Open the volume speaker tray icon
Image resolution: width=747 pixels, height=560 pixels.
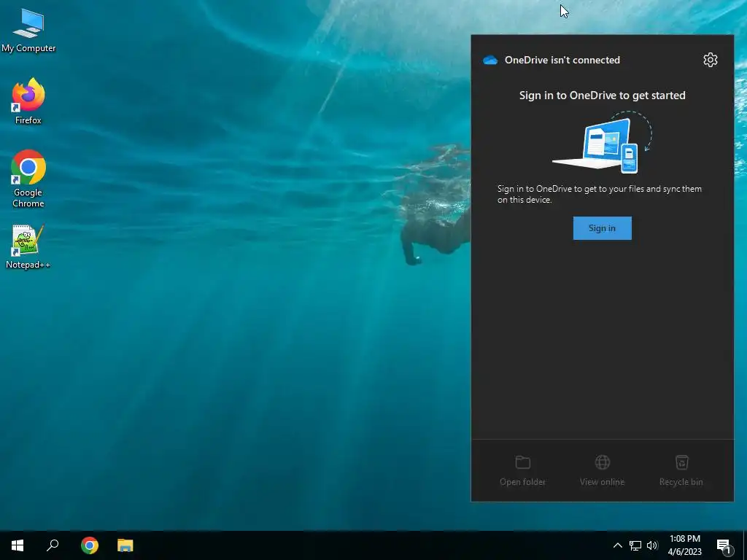(x=652, y=545)
